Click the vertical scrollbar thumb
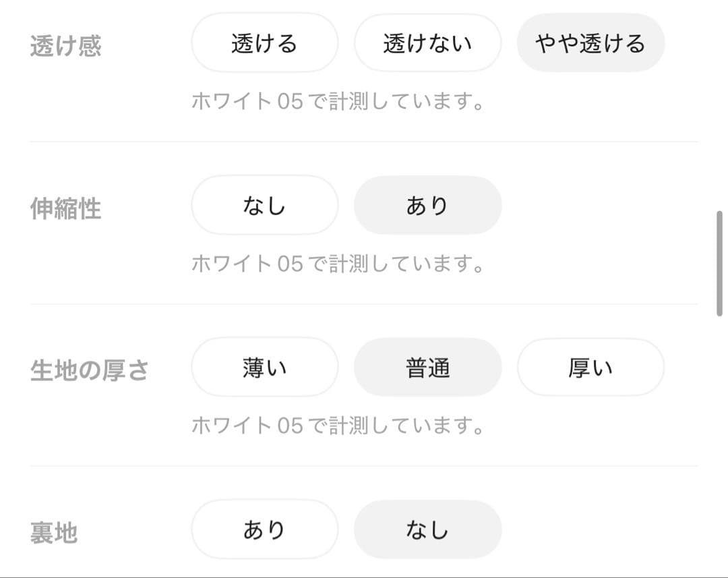Viewport: 728px width, 578px height. pyautogui.click(x=719, y=263)
